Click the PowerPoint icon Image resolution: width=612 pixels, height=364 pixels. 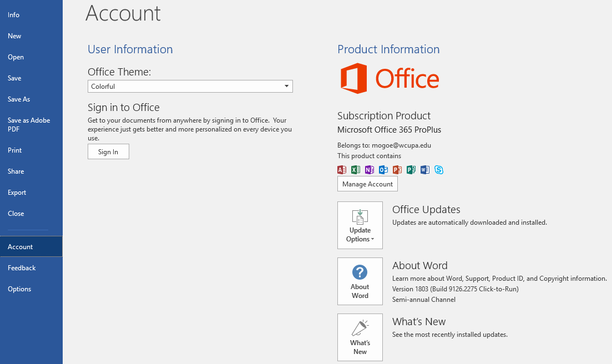[x=397, y=170]
